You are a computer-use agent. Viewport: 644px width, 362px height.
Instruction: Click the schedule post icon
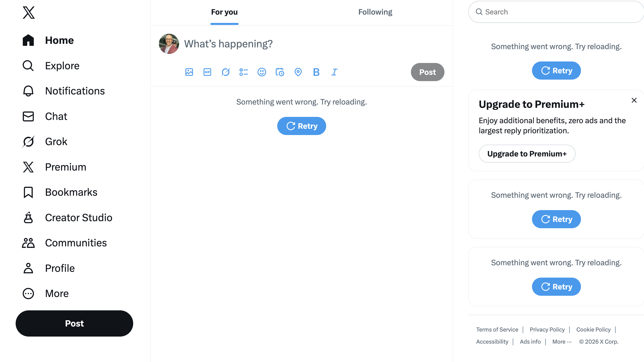pos(280,72)
